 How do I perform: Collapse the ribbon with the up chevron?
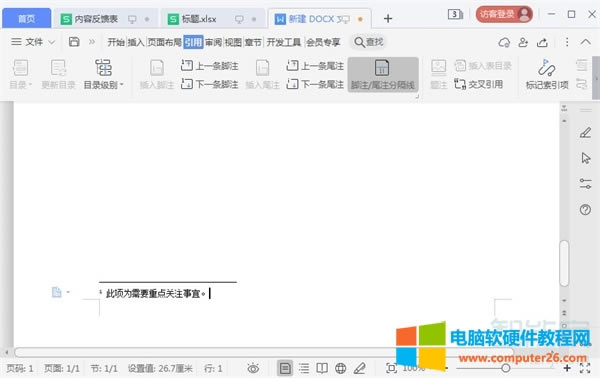pos(585,42)
